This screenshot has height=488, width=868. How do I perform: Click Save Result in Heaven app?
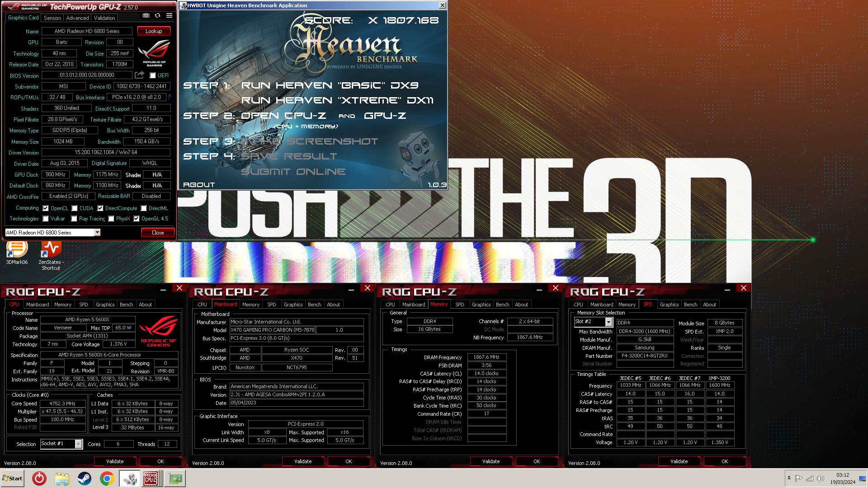(289, 156)
